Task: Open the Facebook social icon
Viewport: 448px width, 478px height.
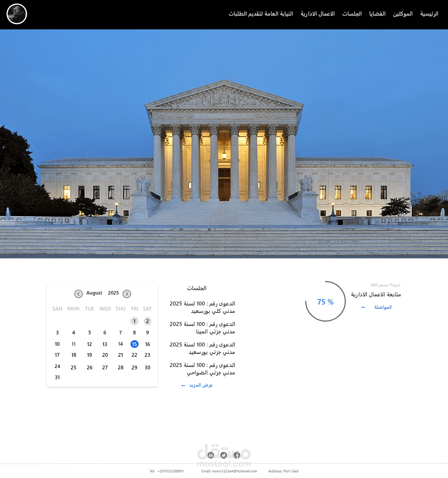Action: [x=237, y=455]
